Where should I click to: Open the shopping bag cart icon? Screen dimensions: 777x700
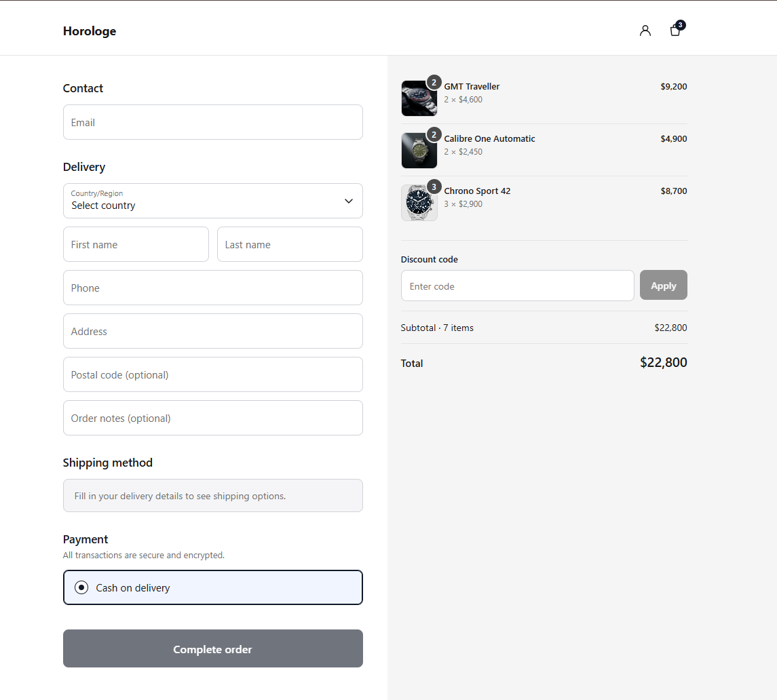(x=675, y=31)
